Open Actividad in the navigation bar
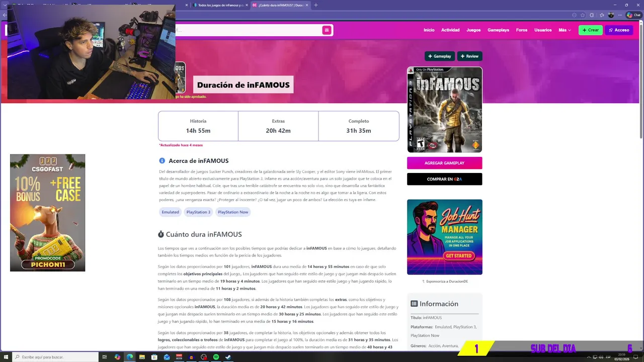The image size is (644, 362). point(450,30)
